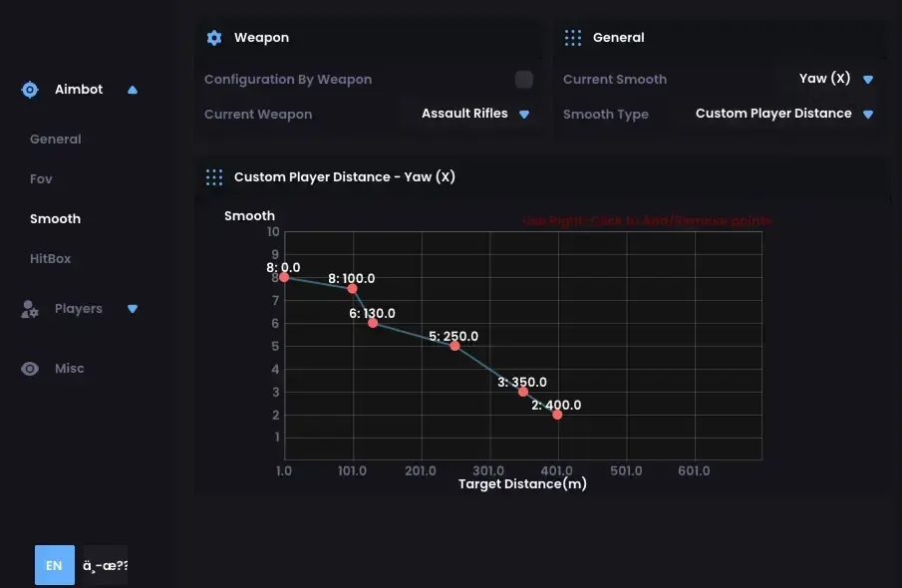Click the Smooth axis title above graph

(x=249, y=215)
